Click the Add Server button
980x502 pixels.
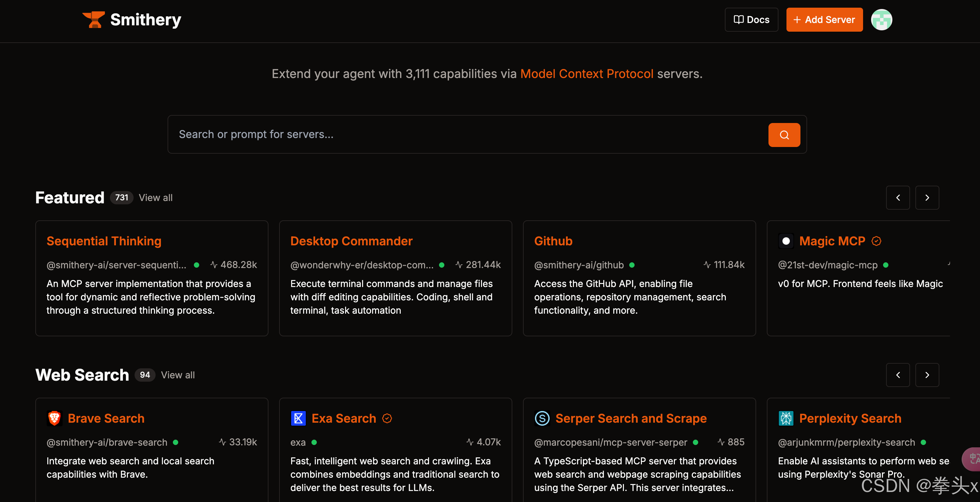(824, 20)
